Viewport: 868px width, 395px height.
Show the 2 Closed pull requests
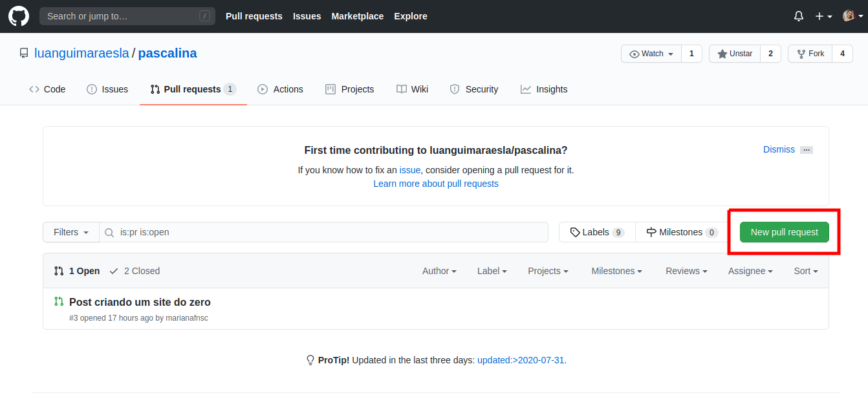click(x=135, y=271)
